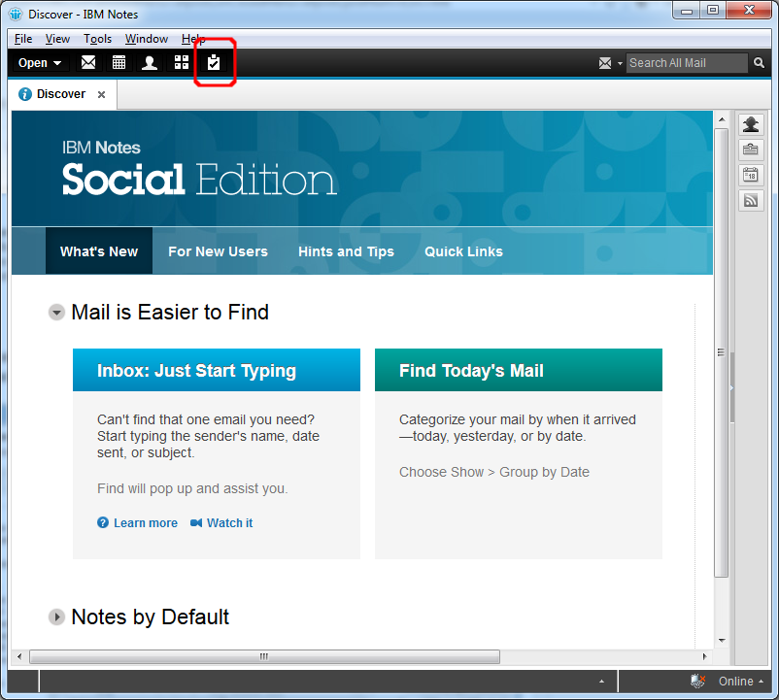Expand the Notes by Default section

pyautogui.click(x=57, y=617)
